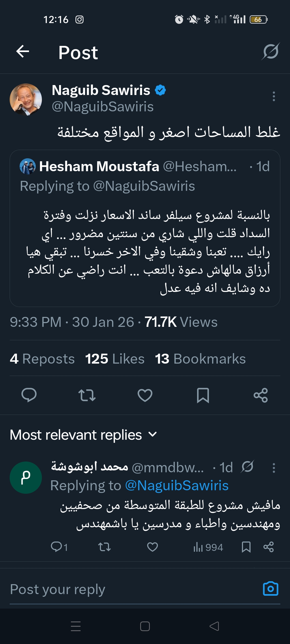Like the main Naguib Sawiris post
Screen dimensions: 290x644
click(145, 395)
